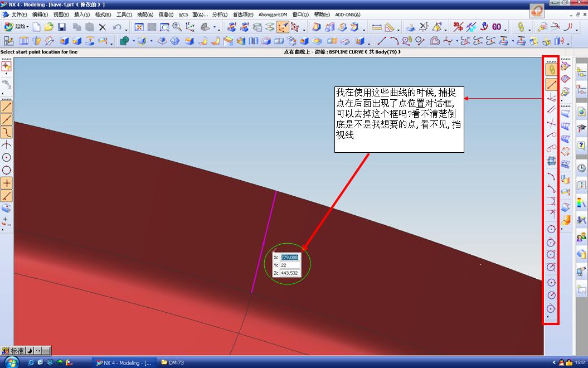Click the Open folder icon
The image size is (588, 368).
coord(48,27)
